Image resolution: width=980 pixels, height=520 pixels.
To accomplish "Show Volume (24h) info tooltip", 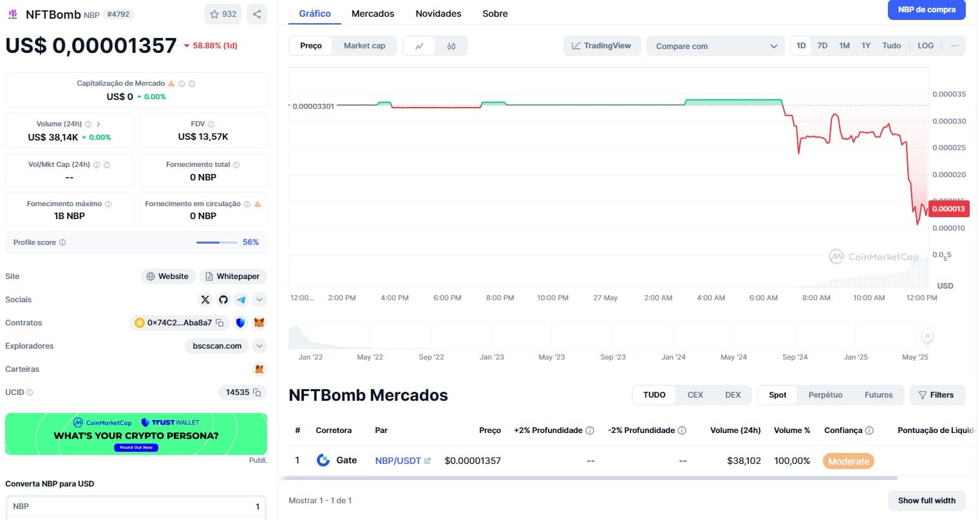I will 88,124.
